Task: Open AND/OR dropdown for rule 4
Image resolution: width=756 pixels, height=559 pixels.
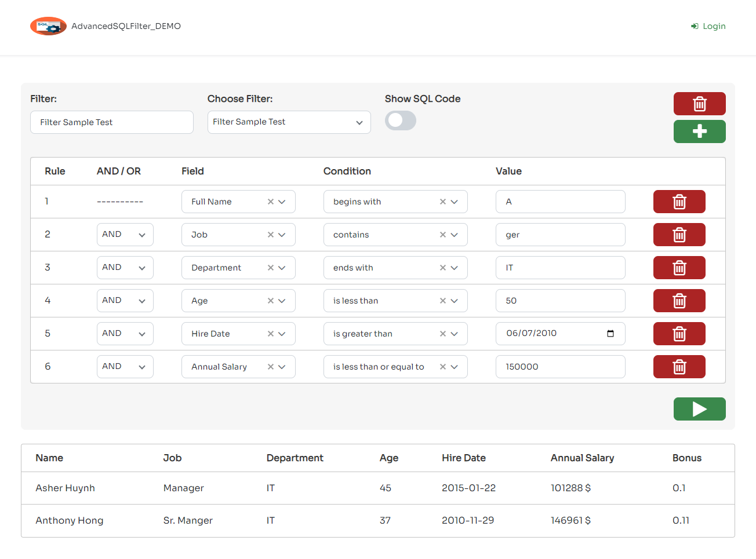Action: tap(125, 301)
